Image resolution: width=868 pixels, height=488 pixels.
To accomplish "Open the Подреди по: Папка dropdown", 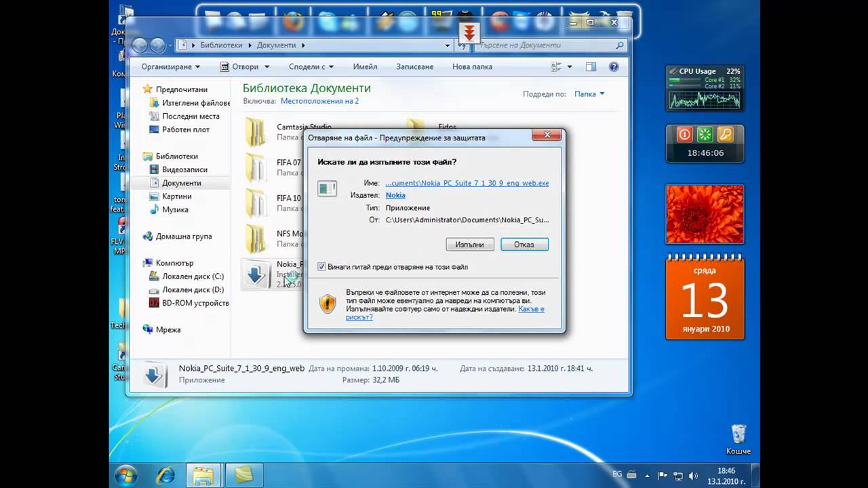I will 589,94.
